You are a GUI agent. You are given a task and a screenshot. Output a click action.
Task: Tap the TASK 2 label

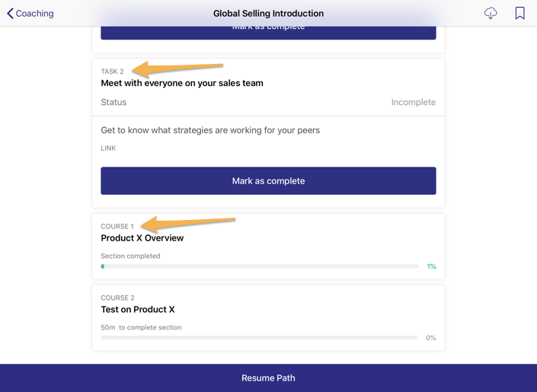coord(112,72)
